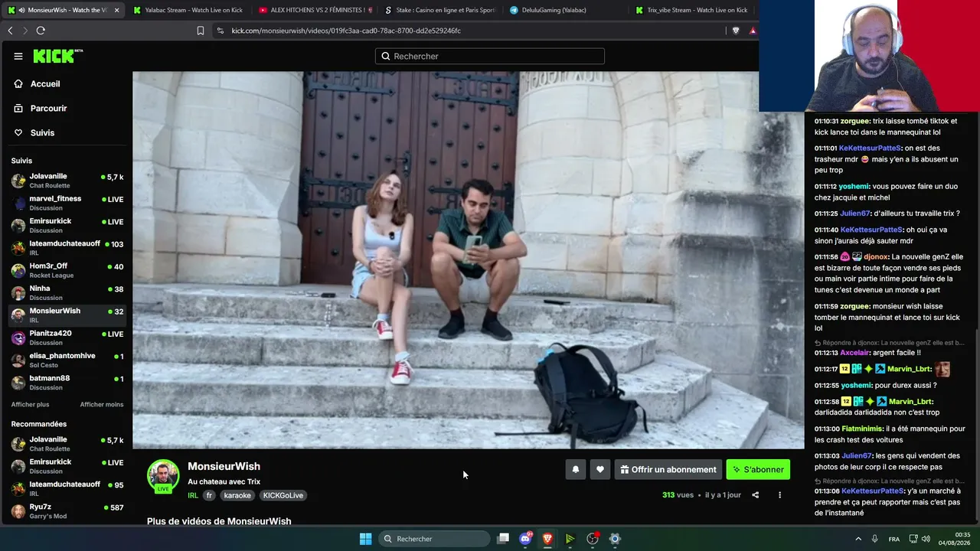This screenshot has height=551, width=980.
Task: Open the clock and date panel
Action: point(955,539)
